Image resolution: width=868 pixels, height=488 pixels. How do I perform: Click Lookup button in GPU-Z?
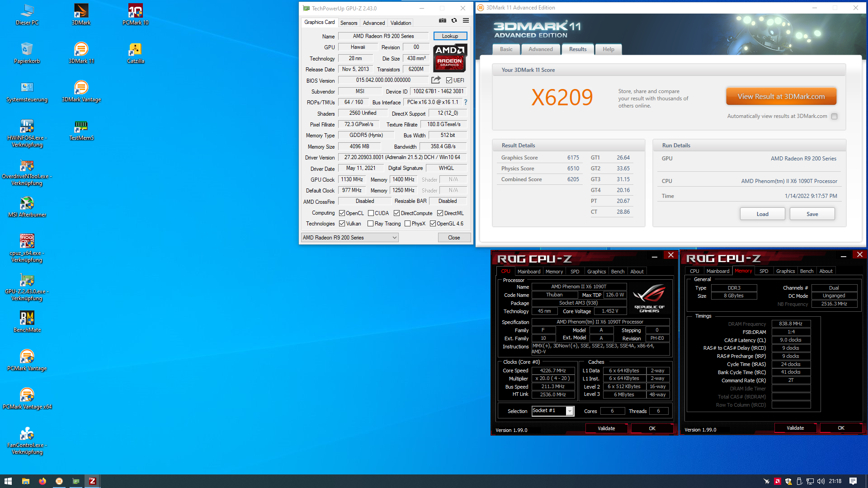[450, 36]
